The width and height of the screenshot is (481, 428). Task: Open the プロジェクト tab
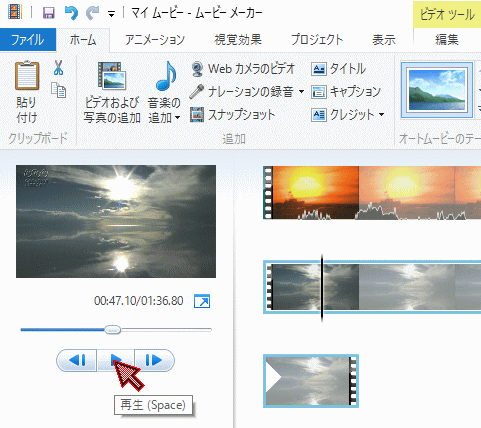click(x=317, y=40)
